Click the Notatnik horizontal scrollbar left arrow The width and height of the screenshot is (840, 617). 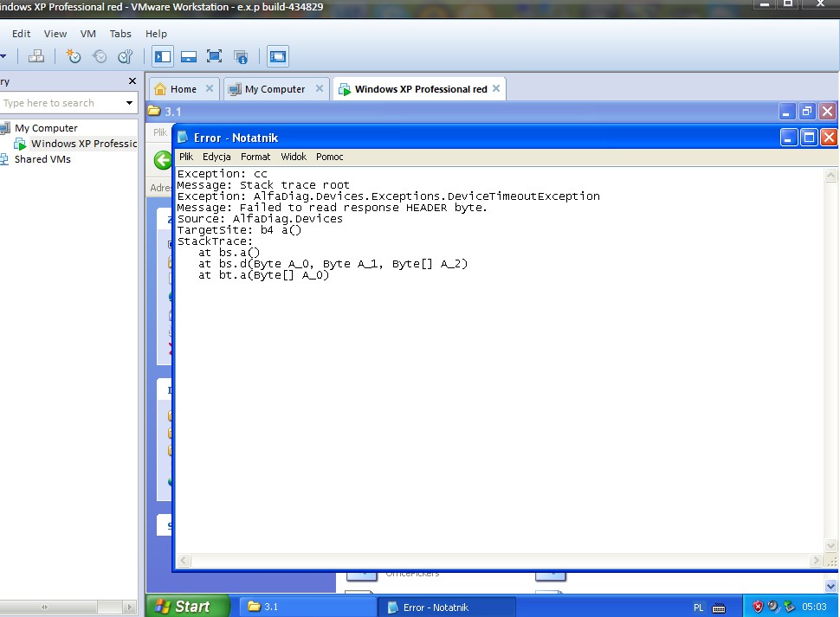coord(184,560)
